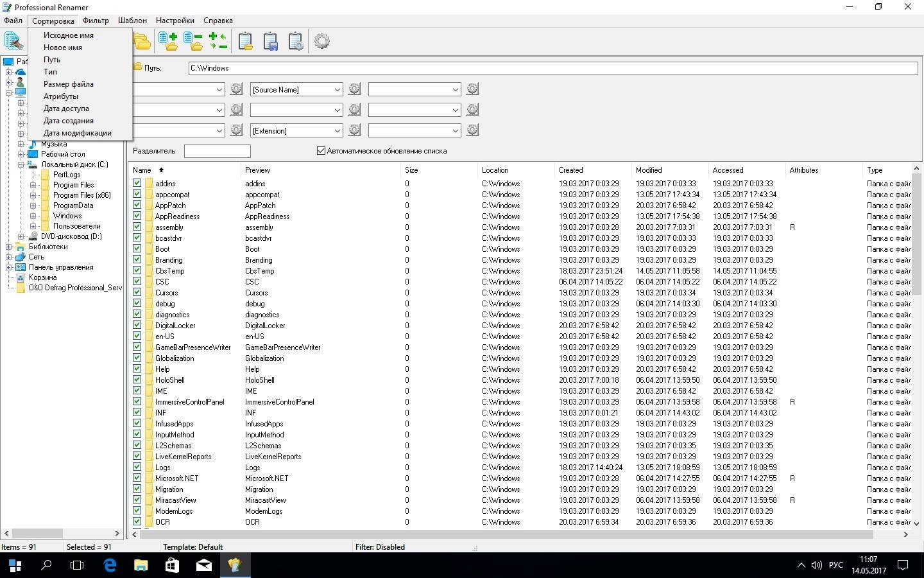Click the Панель управления control panel icon
Screen dimensions: 924x578
(x=21, y=267)
